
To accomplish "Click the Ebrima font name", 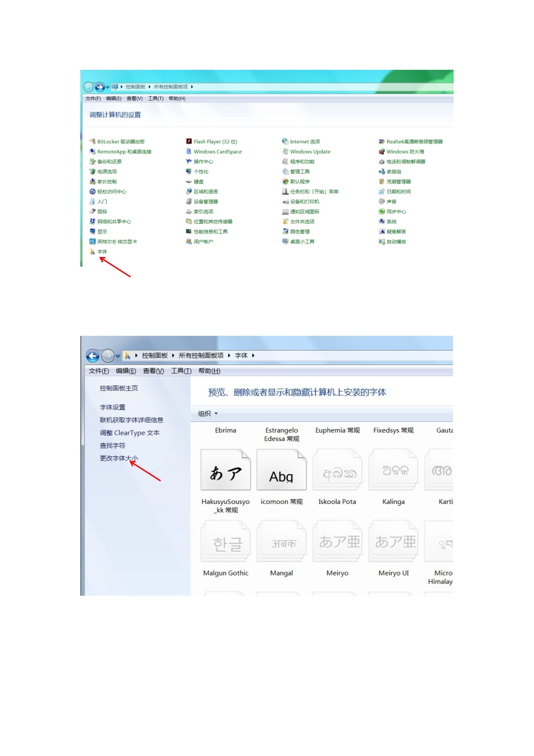I will pos(225,431).
